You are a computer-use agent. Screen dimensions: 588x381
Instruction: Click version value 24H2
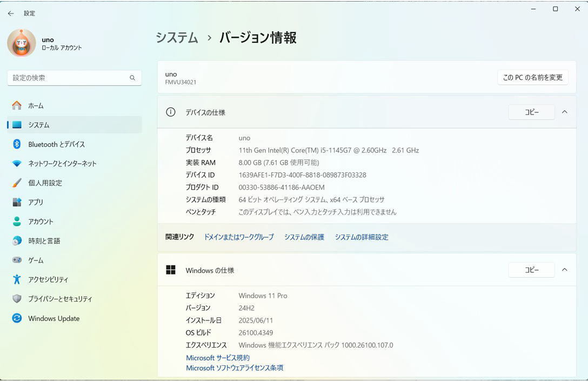246,308
